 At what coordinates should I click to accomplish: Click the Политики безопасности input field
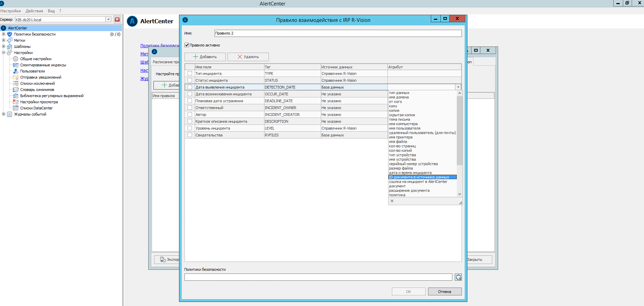(x=318, y=277)
